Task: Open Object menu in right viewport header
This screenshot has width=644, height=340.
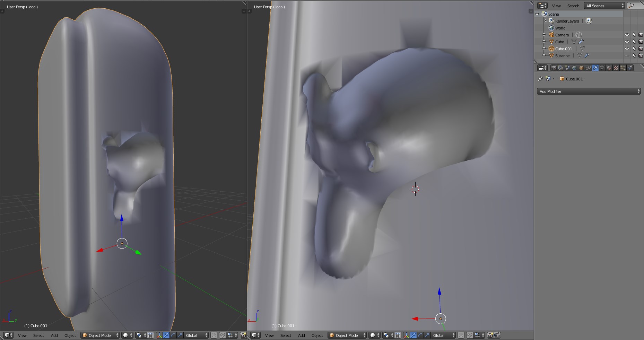Action: (x=317, y=335)
